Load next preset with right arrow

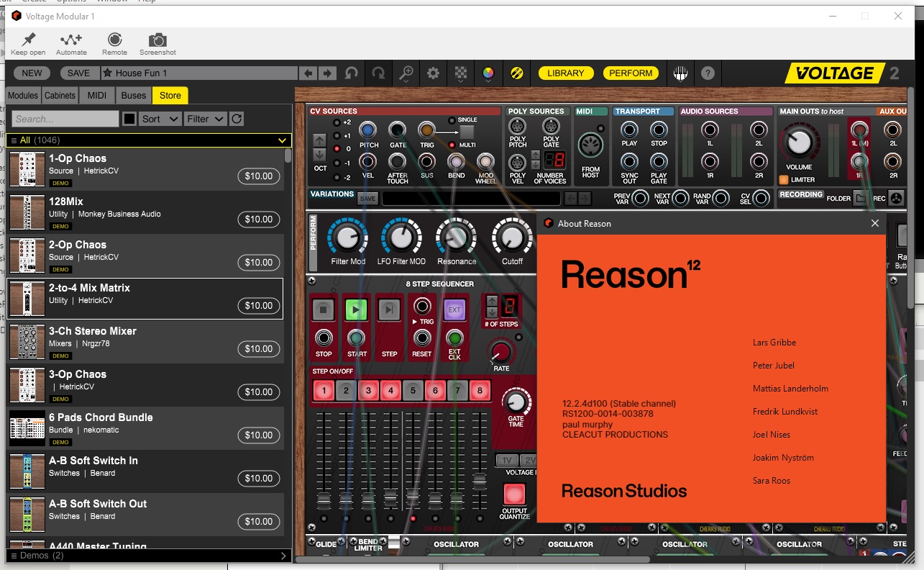(327, 73)
